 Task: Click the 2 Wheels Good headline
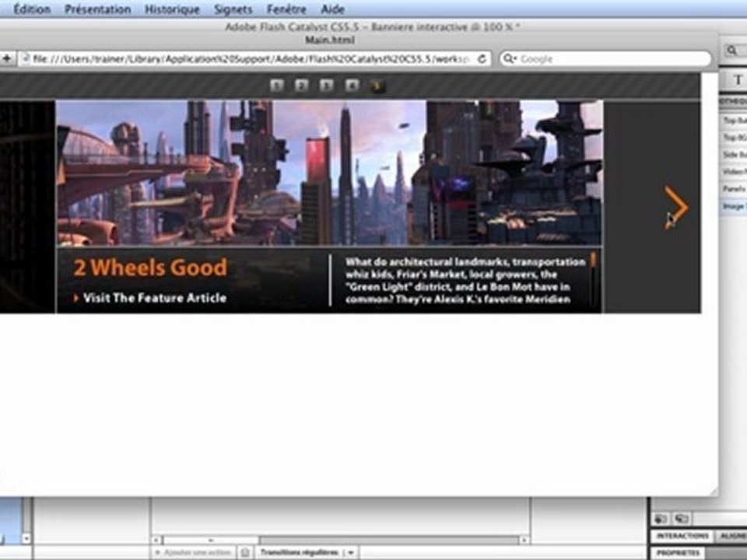point(150,268)
